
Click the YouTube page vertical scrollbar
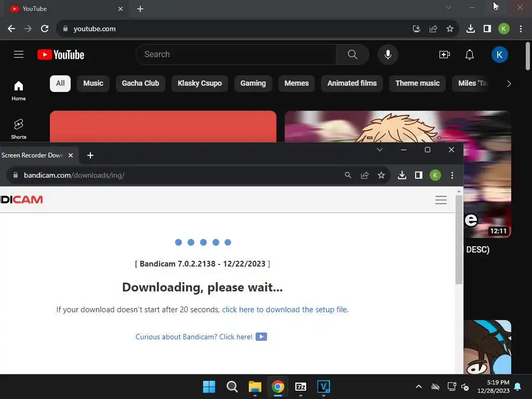(528, 56)
